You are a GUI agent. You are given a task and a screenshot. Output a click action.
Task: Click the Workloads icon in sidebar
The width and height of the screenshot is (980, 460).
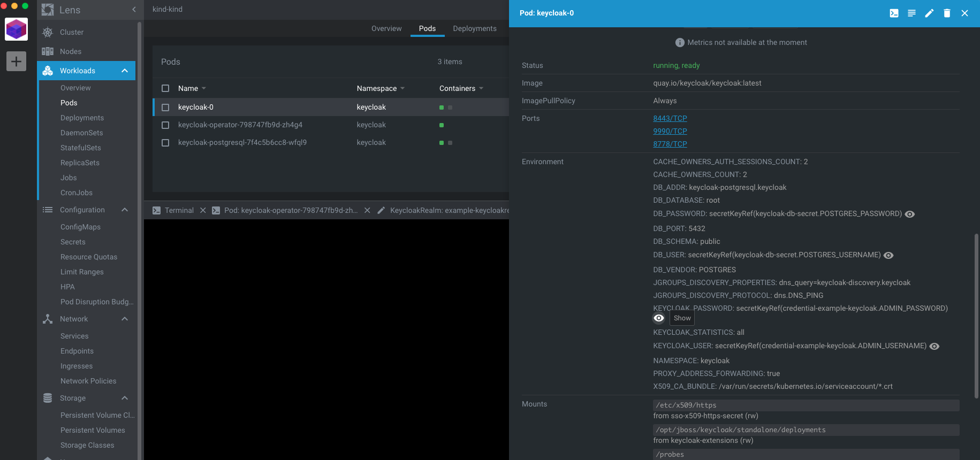tap(48, 71)
